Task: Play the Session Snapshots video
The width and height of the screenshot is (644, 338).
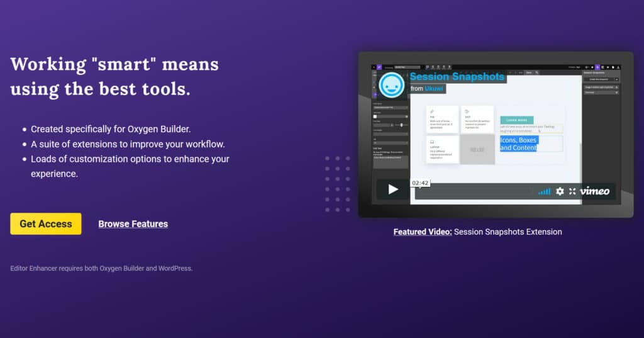Action: (392, 189)
